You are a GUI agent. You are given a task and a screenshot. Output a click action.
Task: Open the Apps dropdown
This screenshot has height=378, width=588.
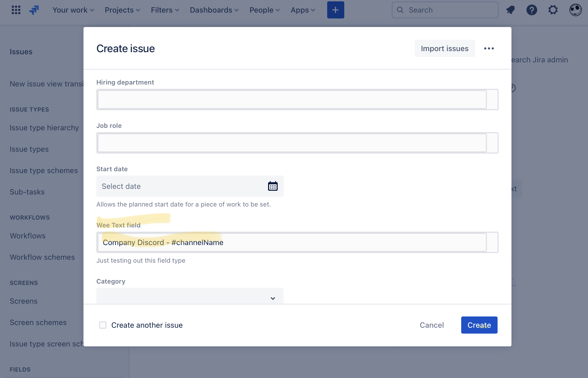(x=303, y=10)
